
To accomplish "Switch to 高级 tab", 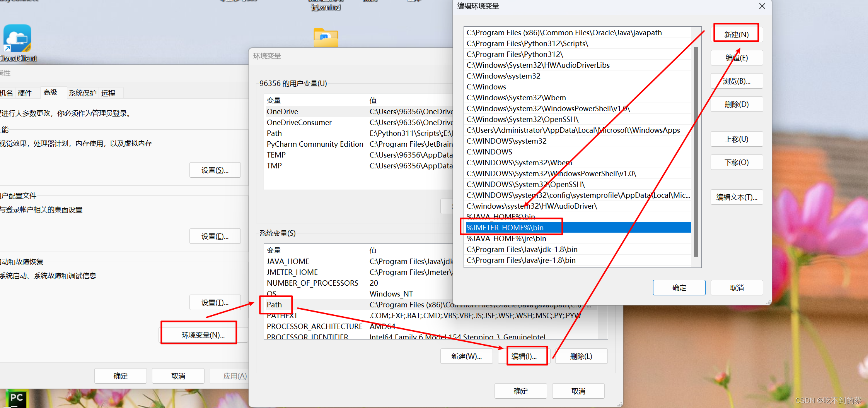I will pos(50,92).
